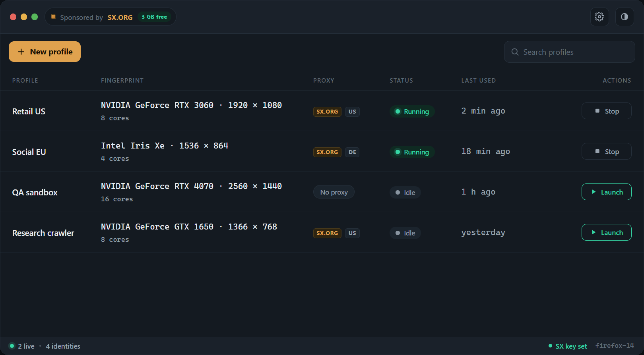Launch the Research crawler profile
Viewport: 644px width, 355px height.
606,232
